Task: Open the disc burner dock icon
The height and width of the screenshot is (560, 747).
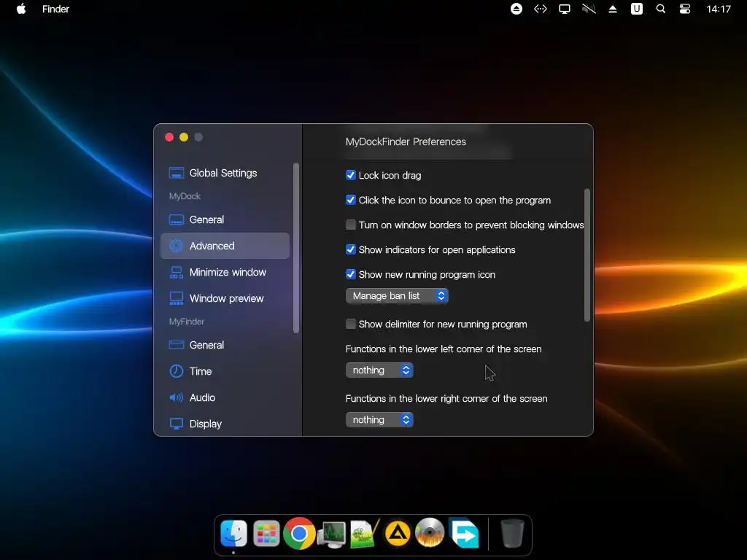Action: [430, 533]
